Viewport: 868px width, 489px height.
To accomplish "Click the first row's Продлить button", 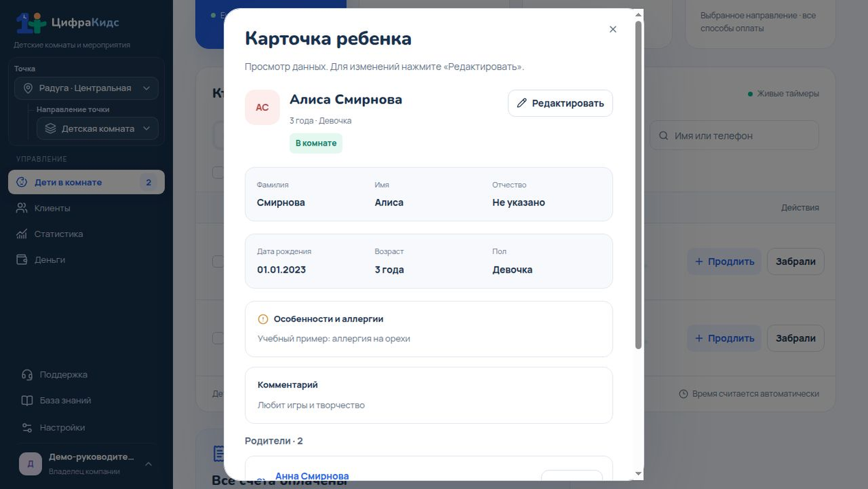I will pos(724,261).
